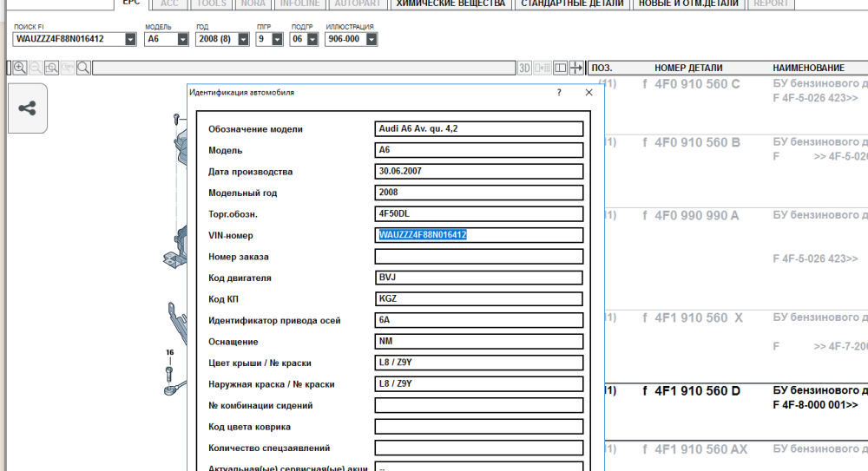
Task: Click the Код двигателя field BVJ
Action: [479, 278]
